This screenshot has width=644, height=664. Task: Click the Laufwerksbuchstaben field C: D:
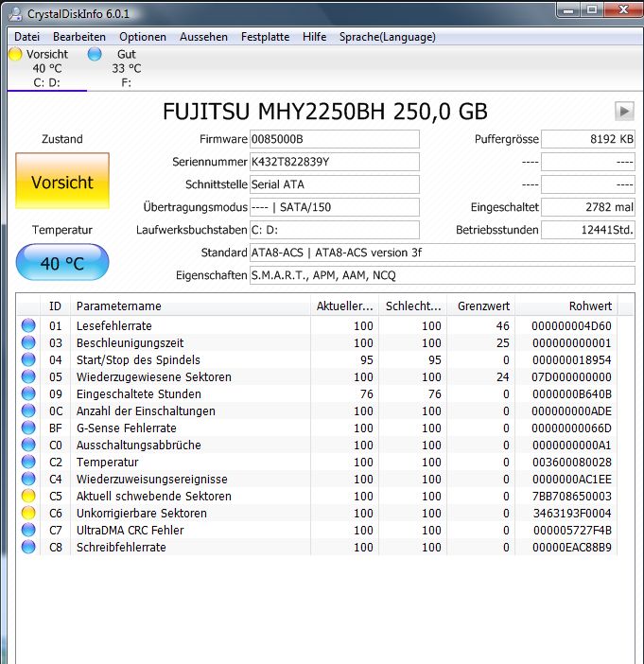tap(335, 230)
